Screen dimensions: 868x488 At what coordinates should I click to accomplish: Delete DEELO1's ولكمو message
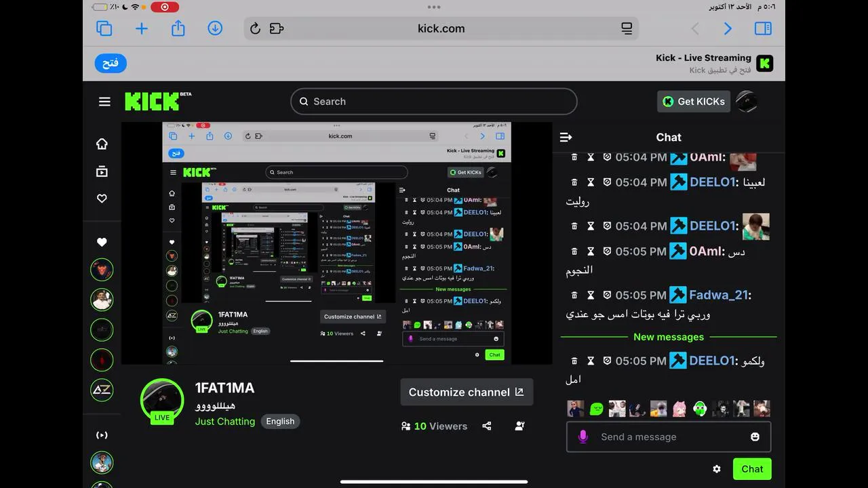(574, 361)
